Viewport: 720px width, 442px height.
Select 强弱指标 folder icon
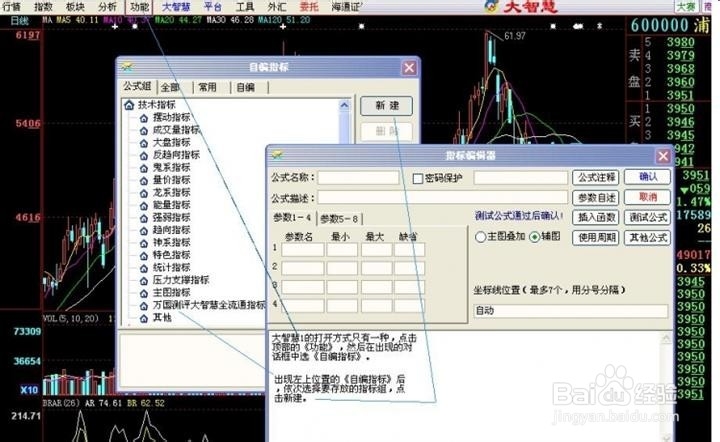144,218
